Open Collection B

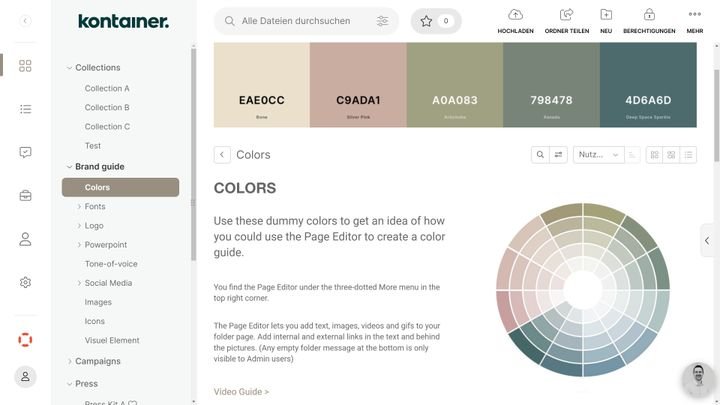(x=107, y=107)
